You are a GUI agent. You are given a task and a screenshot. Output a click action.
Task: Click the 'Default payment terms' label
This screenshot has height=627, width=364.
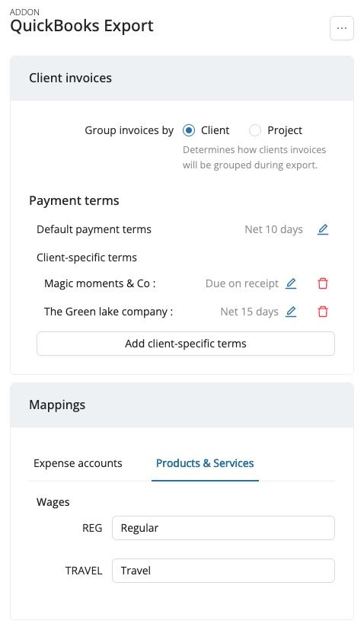tap(94, 229)
